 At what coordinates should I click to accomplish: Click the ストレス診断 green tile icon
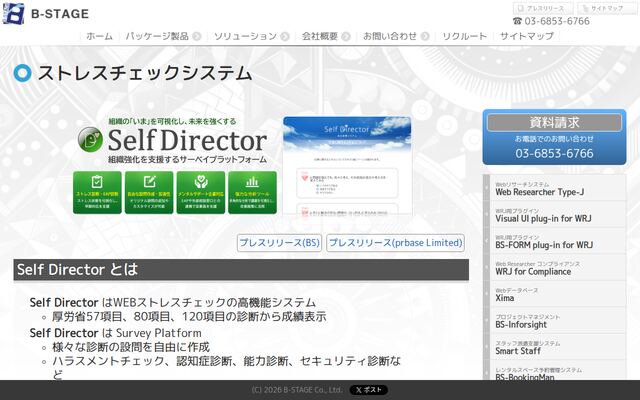97,182
